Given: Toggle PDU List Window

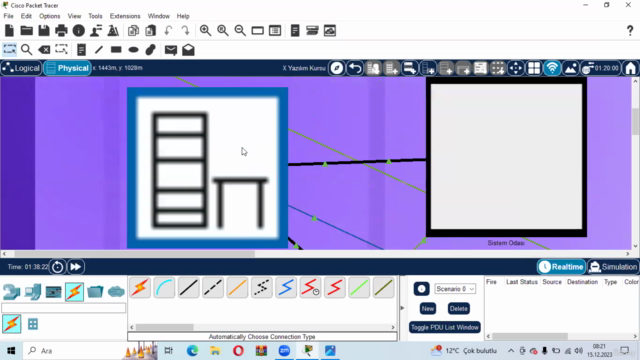Looking at the screenshot, I should click(x=445, y=327).
